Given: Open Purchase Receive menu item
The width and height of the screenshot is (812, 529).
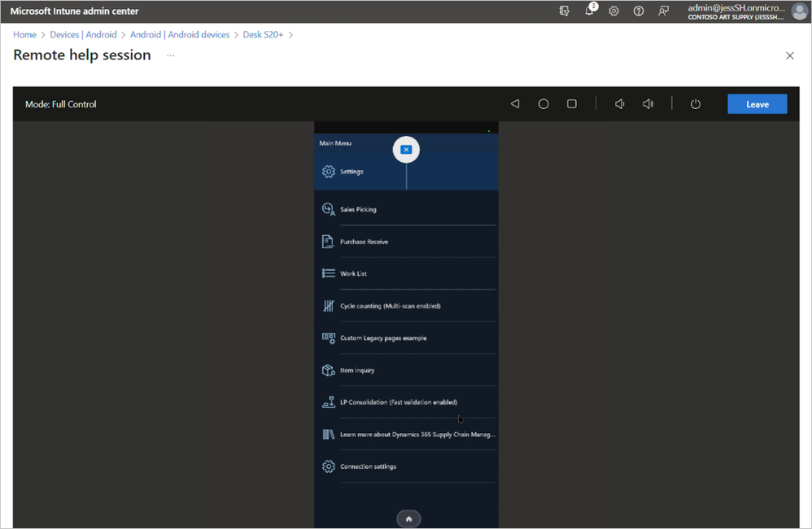Looking at the screenshot, I should 406,242.
